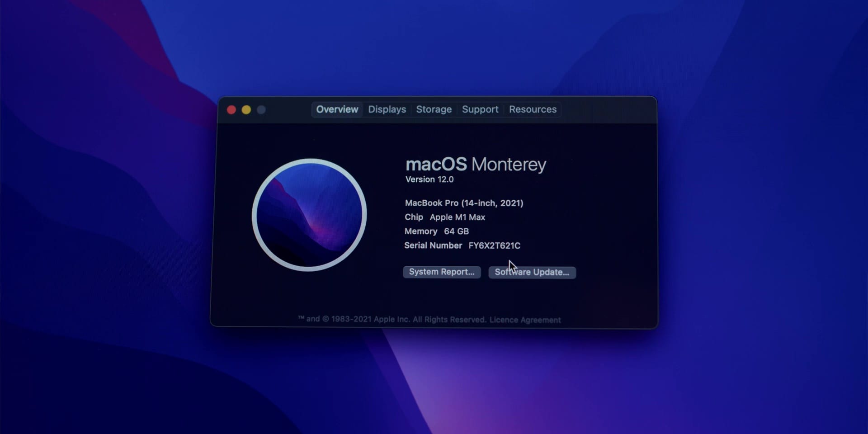The width and height of the screenshot is (868, 434).
Task: Select the Apple M1 Max chip value
Action: point(458,217)
